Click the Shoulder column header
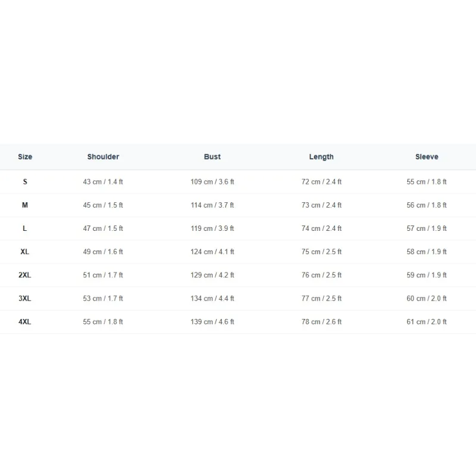The width and height of the screenshot is (476, 476). coord(103,157)
